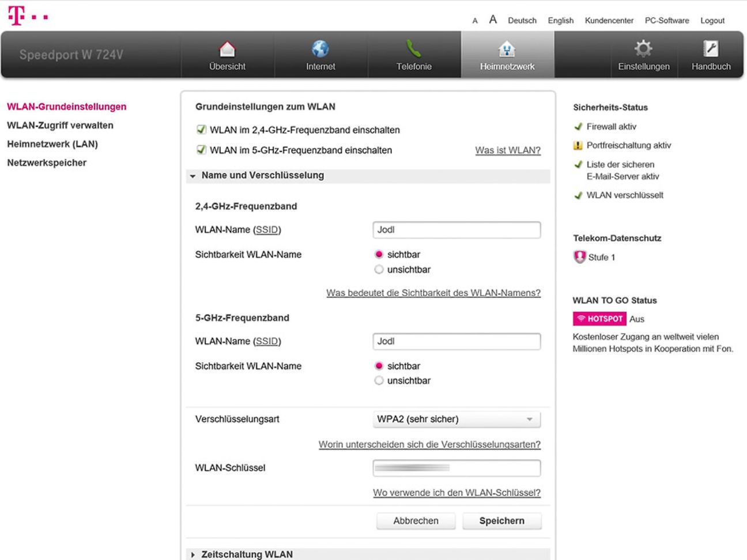Switch language to Deutsch
This screenshot has height=560, width=747.
tap(522, 21)
